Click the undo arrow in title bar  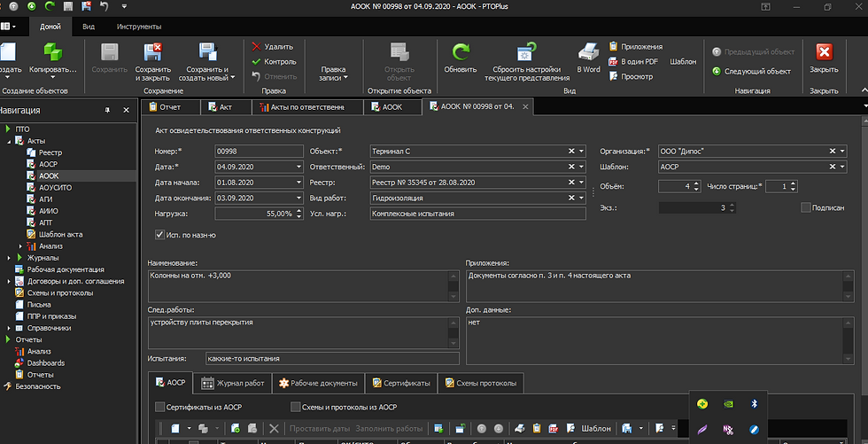[105, 6]
